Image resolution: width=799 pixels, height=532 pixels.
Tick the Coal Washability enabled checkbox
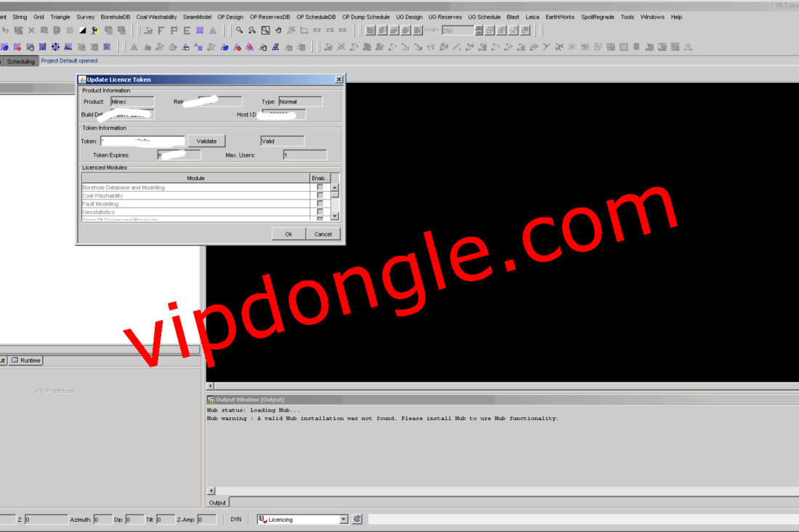pos(320,196)
